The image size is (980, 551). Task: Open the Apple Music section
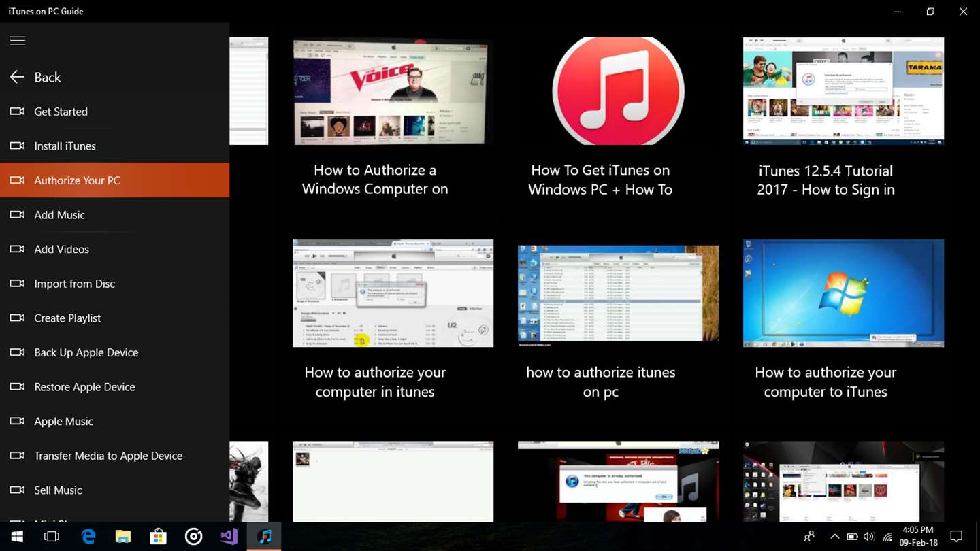(114, 421)
